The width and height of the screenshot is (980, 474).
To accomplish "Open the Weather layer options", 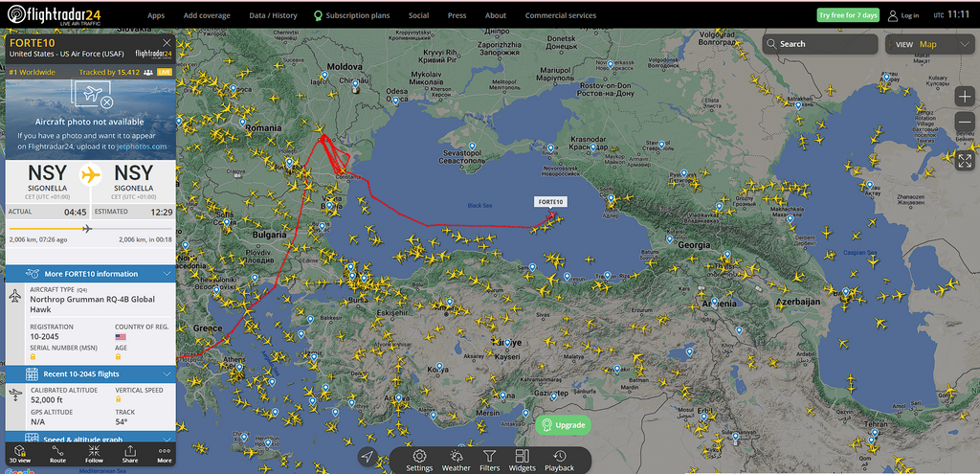I will coord(457,460).
